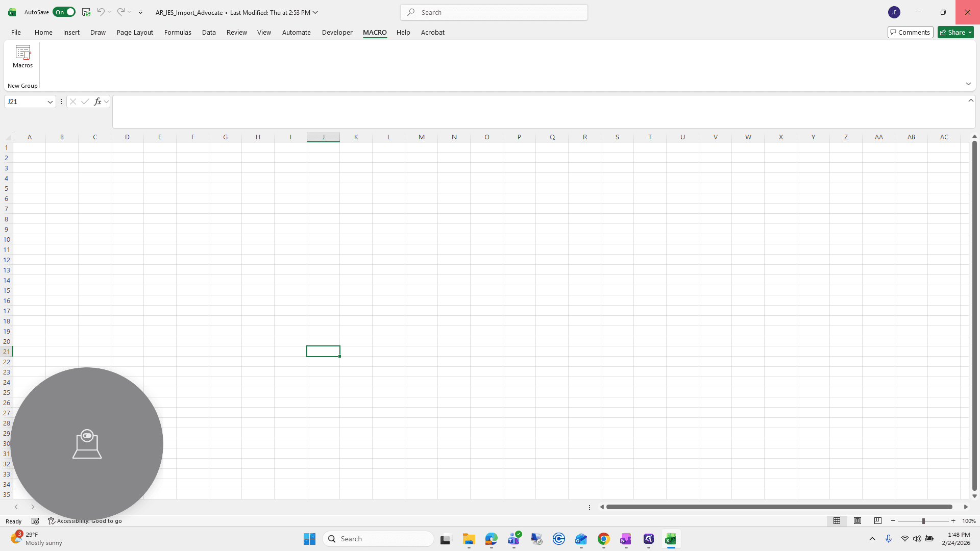Switch to Page Layout view icon

pyautogui.click(x=857, y=521)
